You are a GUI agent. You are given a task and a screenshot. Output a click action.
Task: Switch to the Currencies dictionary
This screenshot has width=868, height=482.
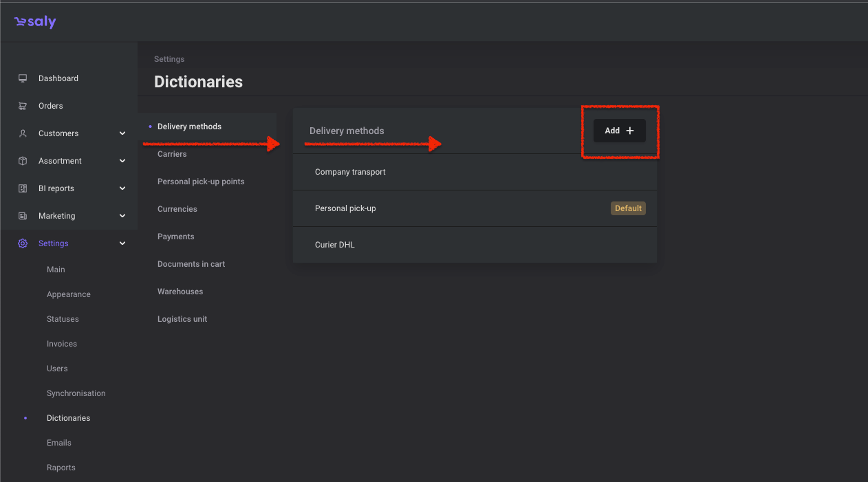coord(177,209)
